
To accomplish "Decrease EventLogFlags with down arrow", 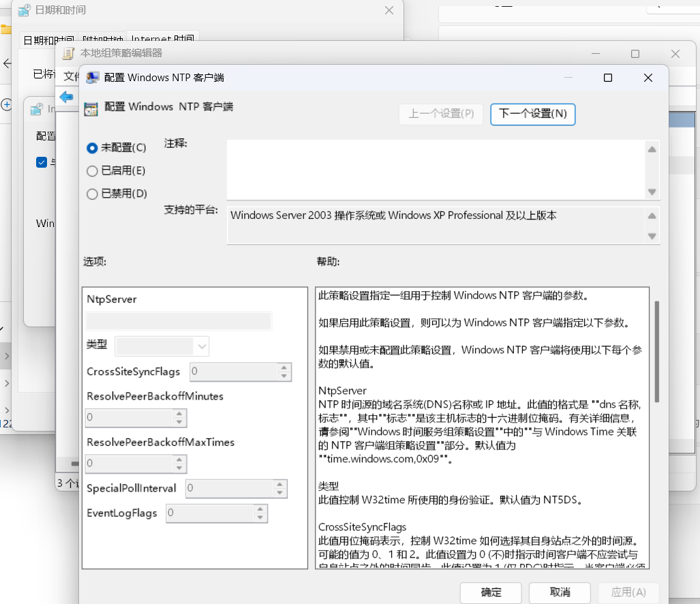I will (260, 517).
